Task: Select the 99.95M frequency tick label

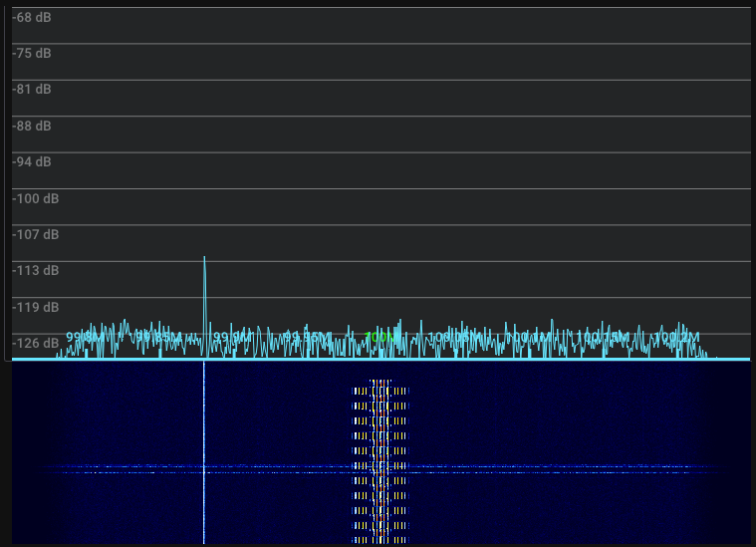Action: (308, 337)
